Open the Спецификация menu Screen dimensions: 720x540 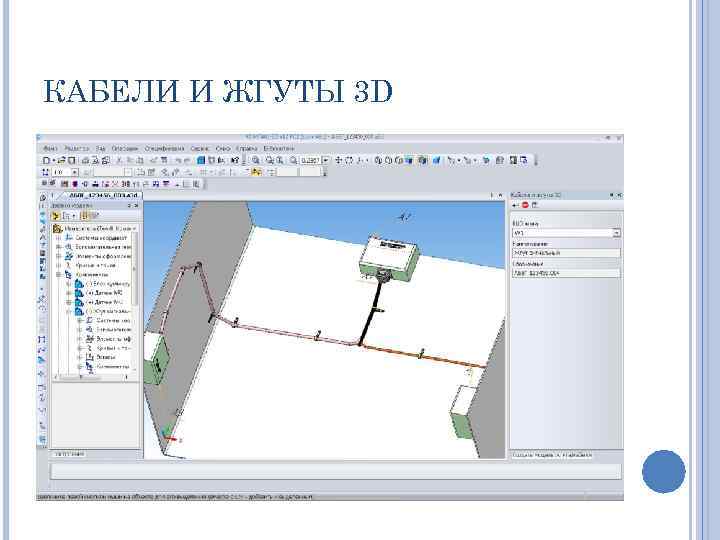coord(164,149)
